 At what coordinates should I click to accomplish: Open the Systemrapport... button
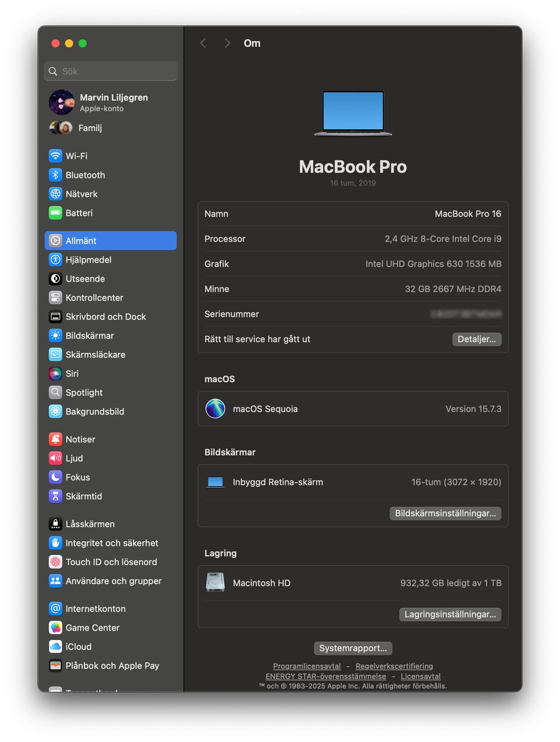coord(353,648)
